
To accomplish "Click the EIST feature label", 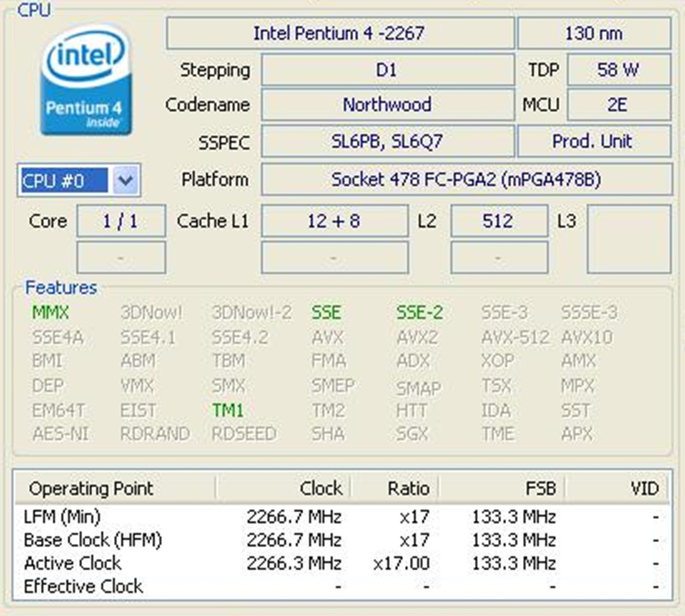I will coord(138,411).
